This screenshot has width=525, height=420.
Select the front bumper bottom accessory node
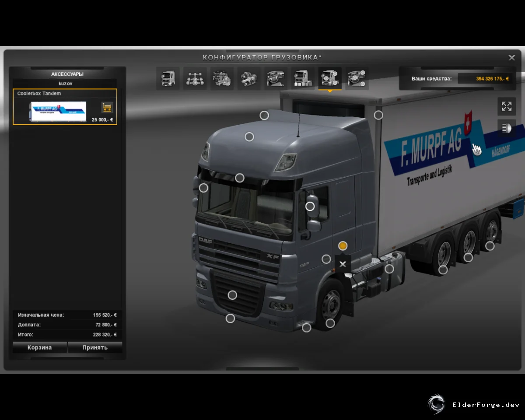pyautogui.click(x=230, y=318)
